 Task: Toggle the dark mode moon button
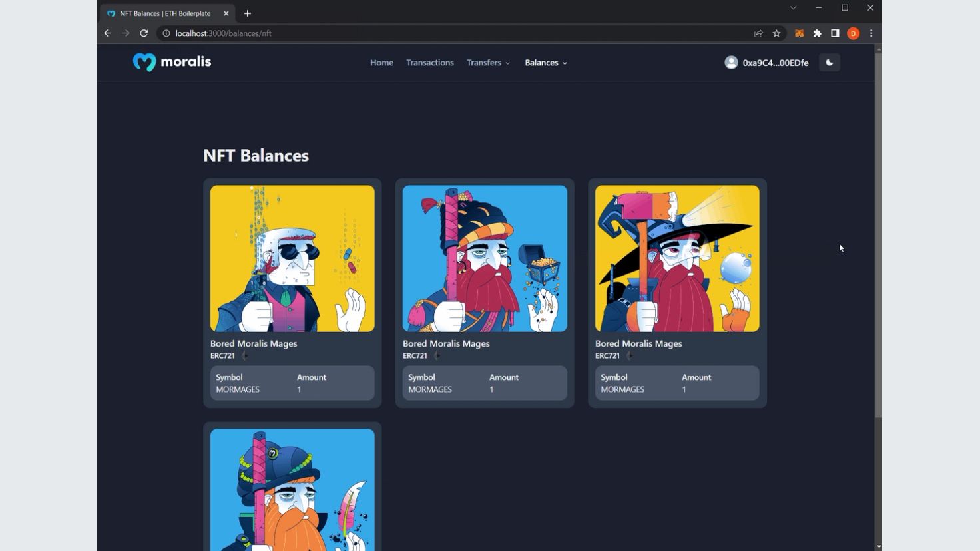(x=830, y=62)
